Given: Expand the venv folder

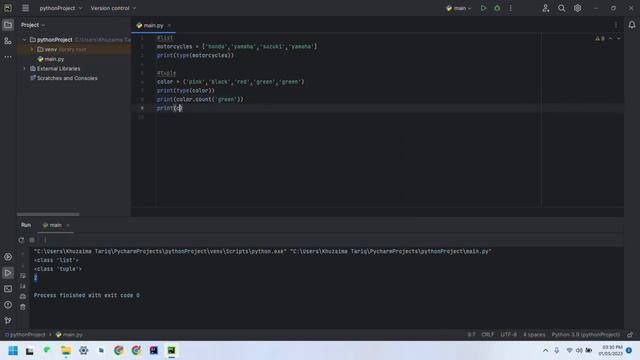Looking at the screenshot, I should pos(32,49).
